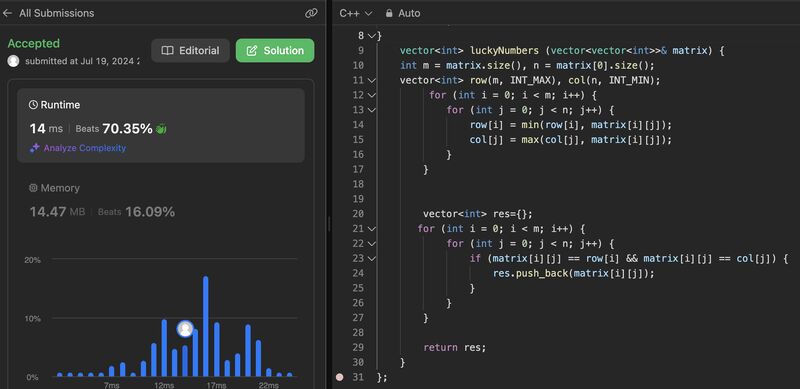
Task: Click the clapping hands icon beside 70.35%
Action: [x=161, y=129]
